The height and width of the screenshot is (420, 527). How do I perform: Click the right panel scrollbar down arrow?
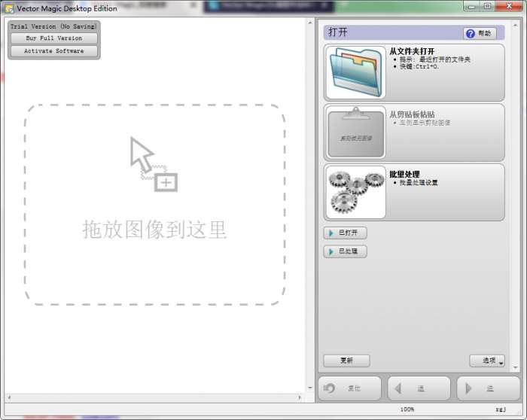click(515, 367)
